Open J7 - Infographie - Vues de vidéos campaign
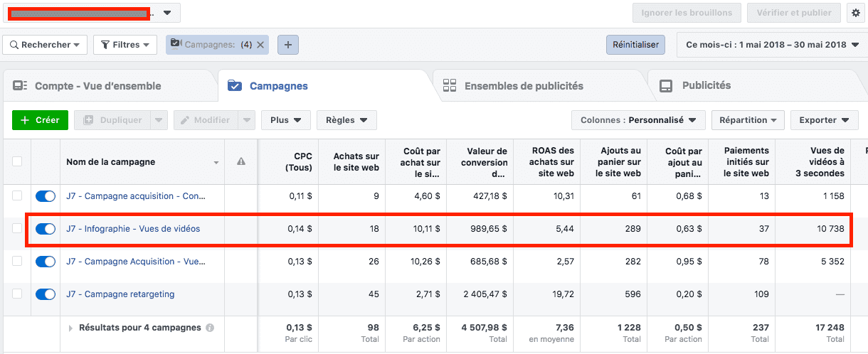 click(133, 229)
